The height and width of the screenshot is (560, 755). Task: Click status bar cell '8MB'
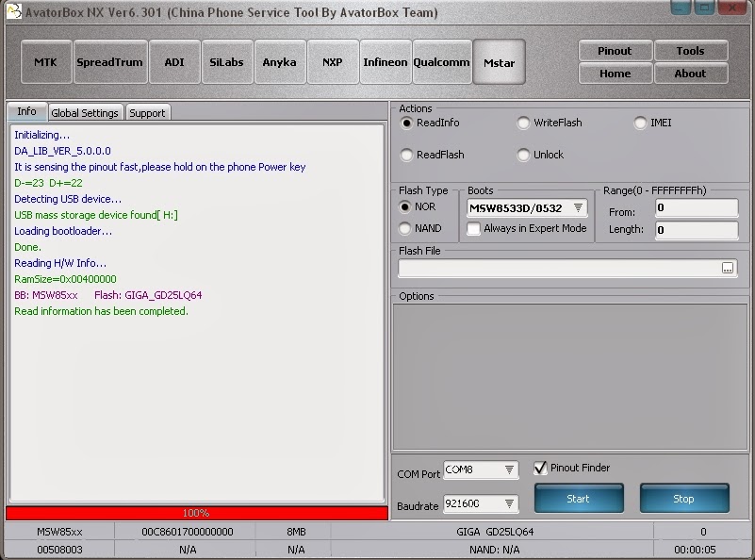[x=296, y=532]
